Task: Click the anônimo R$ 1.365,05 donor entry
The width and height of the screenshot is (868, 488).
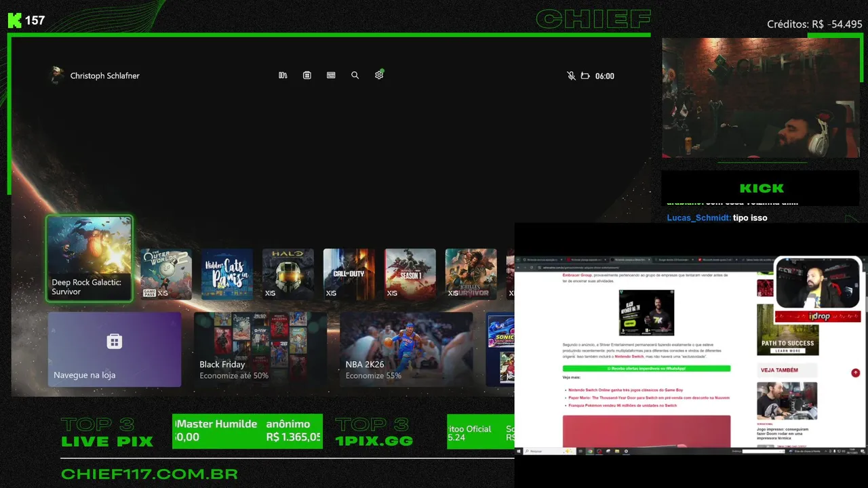Action: [x=293, y=430]
